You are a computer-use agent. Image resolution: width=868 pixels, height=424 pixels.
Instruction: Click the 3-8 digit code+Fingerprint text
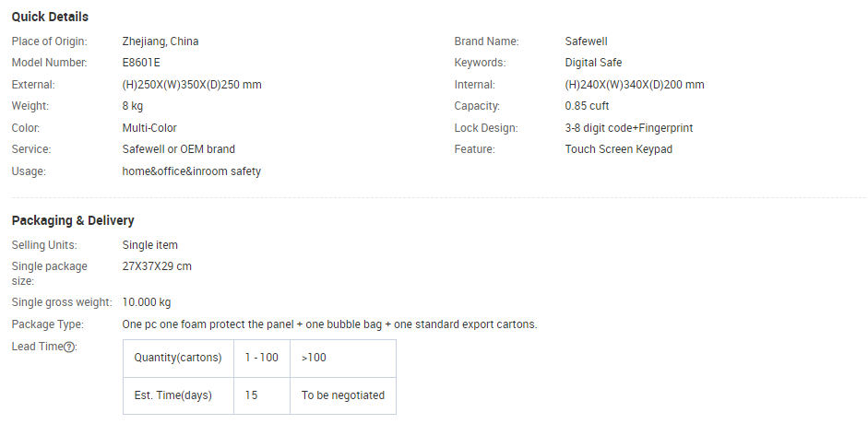(628, 128)
